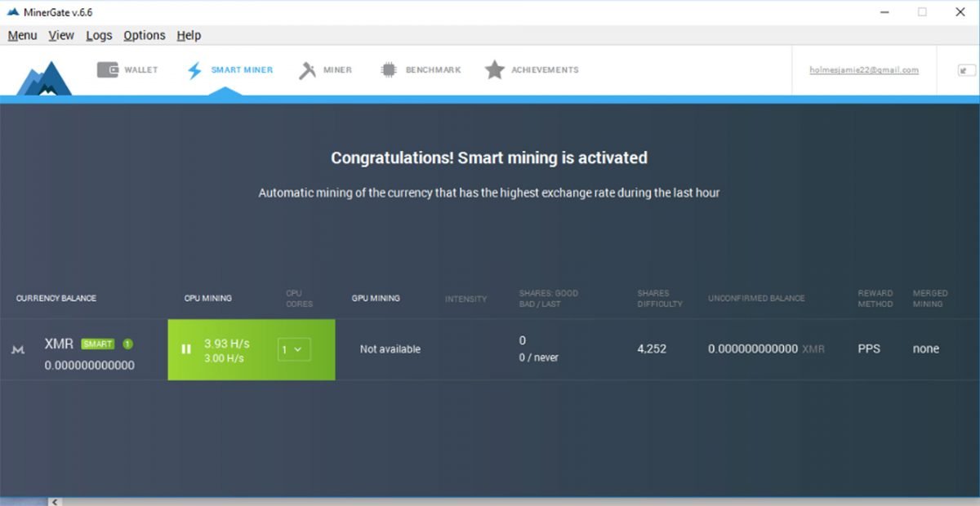Open the Menu menu
This screenshot has width=980, height=506.
coord(23,35)
